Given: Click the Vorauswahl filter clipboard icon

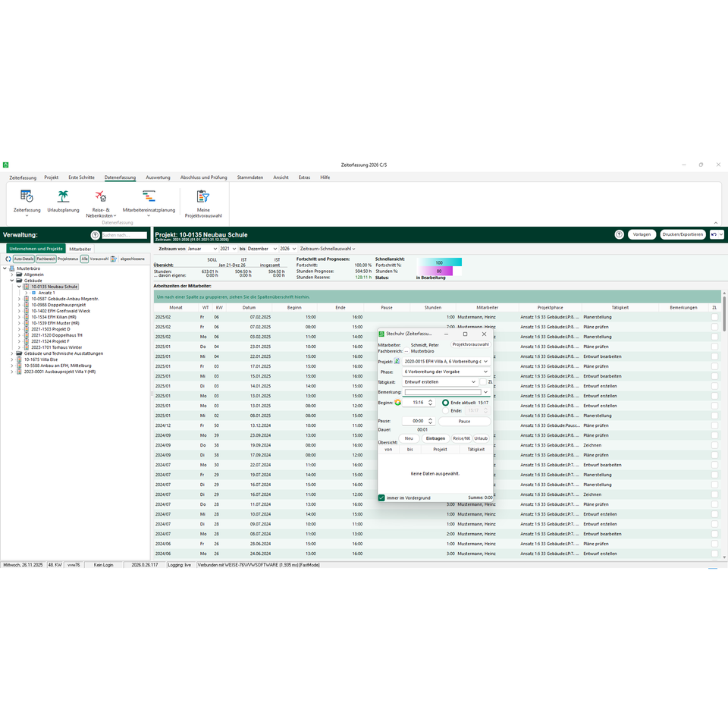Looking at the screenshot, I should pos(113,259).
